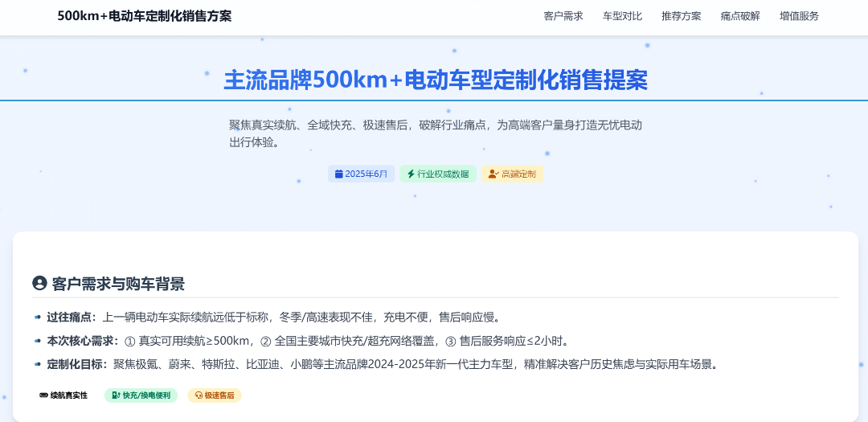Click the 极速售后 tag
This screenshot has height=422, width=868.
coord(215,395)
